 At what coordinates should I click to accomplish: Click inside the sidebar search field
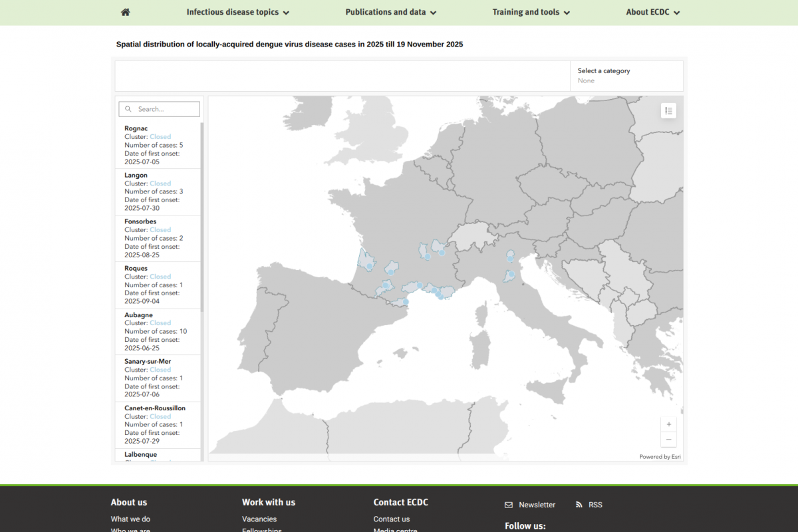[x=163, y=108]
